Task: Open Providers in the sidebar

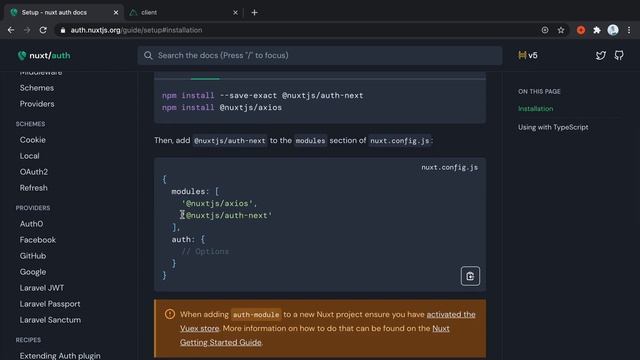Action: (37, 104)
